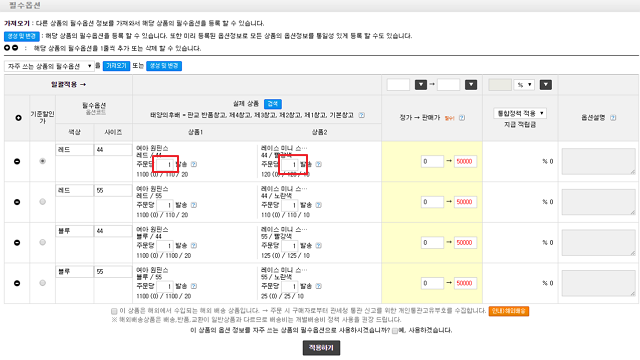Click the 레드 44 sale price field
Image resolution: width=640 pixels, height=360 pixels.
coord(465,161)
